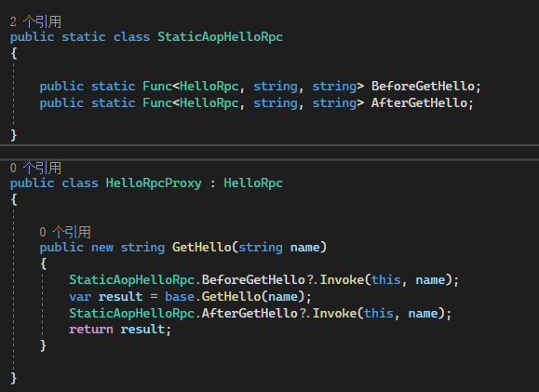Select the first Func type in the field declarations

point(157,86)
